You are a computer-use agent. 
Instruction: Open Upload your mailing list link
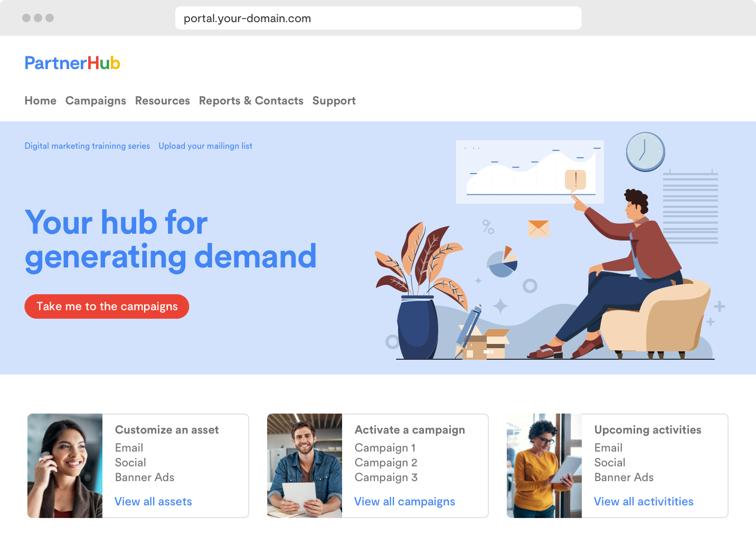point(205,146)
